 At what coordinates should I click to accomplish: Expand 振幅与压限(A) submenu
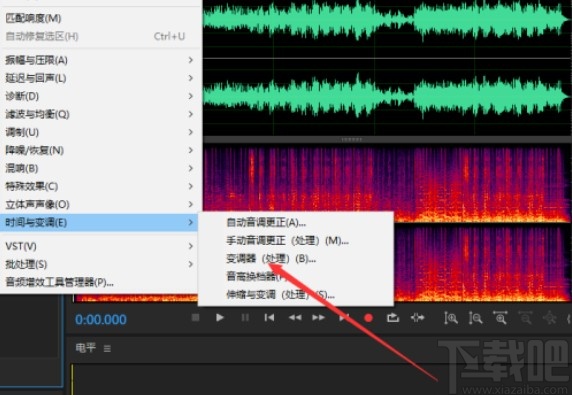coord(101,60)
